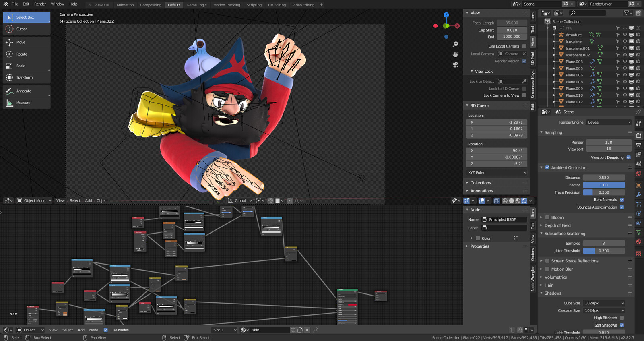Open the File menu
644x341 pixels.
(x=15, y=4)
